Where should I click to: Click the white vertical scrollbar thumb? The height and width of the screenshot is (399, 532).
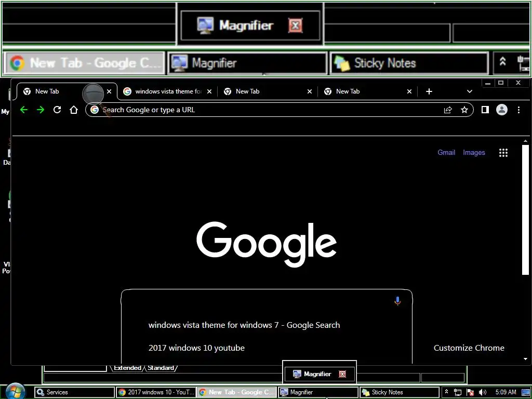click(x=526, y=210)
